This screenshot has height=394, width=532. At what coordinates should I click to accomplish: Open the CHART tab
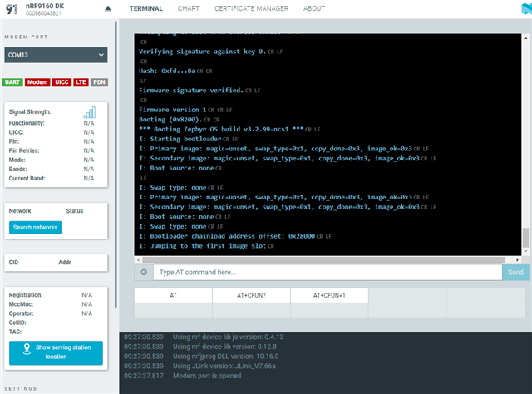189,8
